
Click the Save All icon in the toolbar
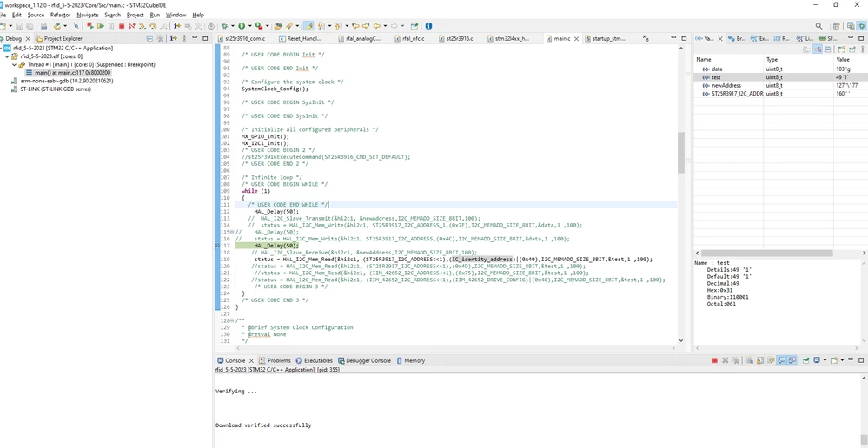click(29, 26)
